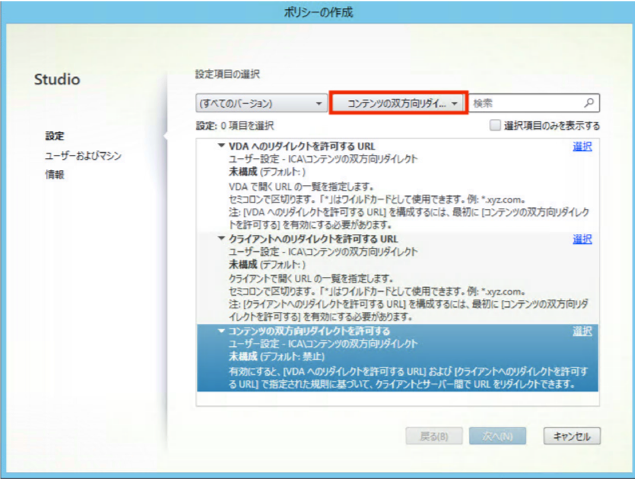Select the コンテンツの双方向リダイレクトを許可する setting title

(309, 331)
